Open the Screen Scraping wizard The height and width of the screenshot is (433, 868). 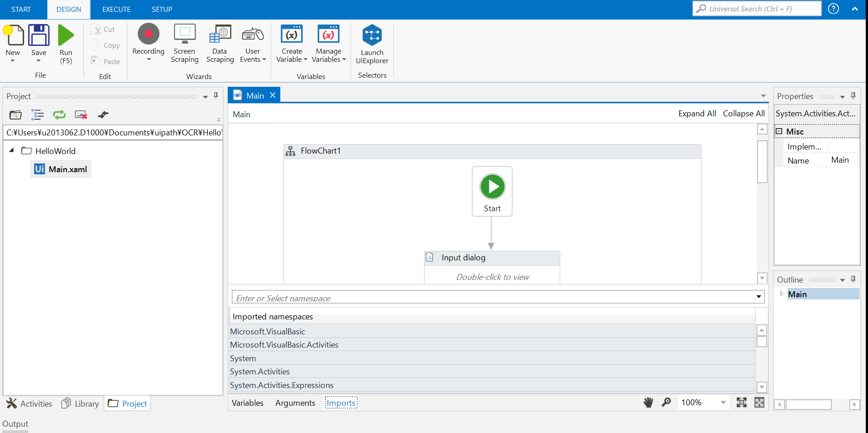[185, 43]
